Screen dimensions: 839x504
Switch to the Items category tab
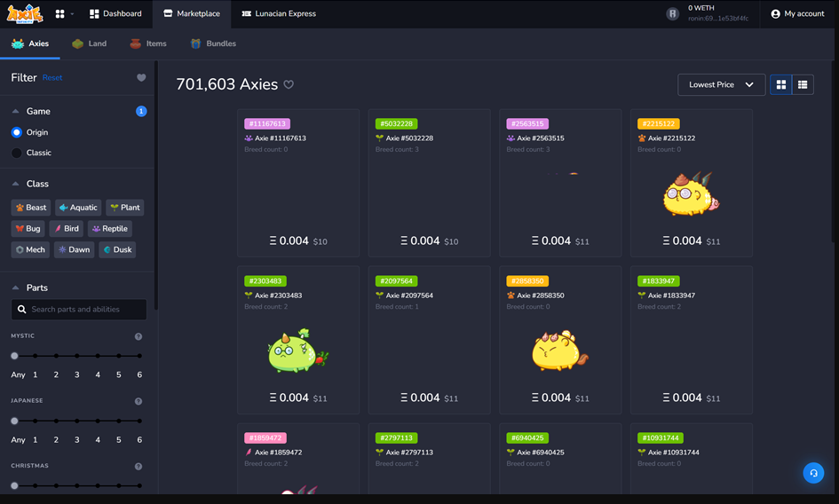(148, 43)
